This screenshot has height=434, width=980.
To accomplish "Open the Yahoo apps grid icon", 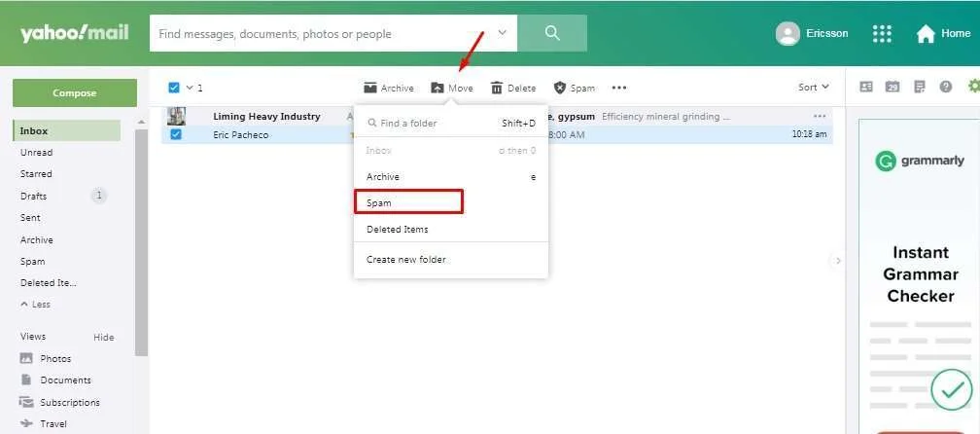I will (x=882, y=33).
